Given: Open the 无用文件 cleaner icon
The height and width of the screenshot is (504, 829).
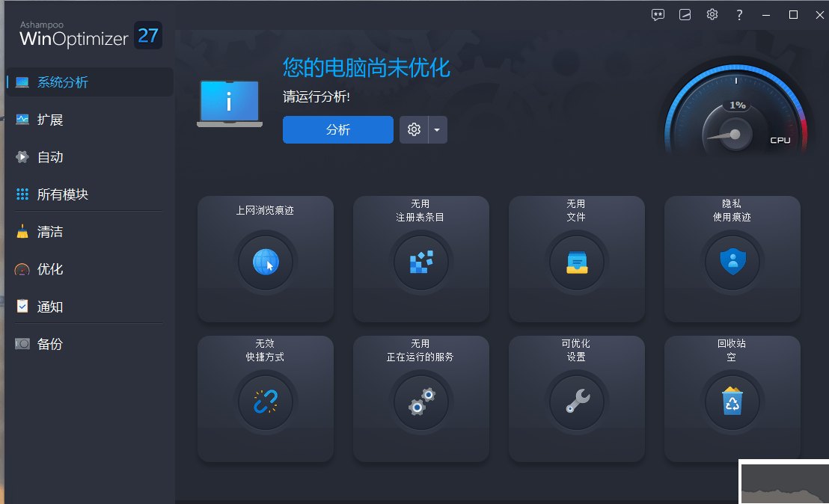Looking at the screenshot, I should coord(577,262).
